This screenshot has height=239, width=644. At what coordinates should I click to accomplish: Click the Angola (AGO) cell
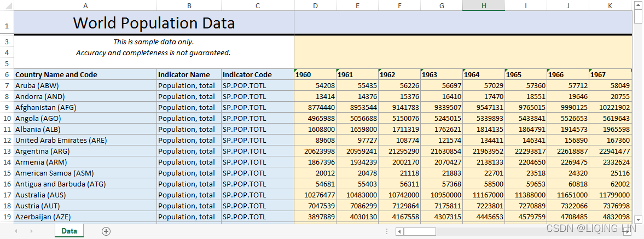(85, 118)
